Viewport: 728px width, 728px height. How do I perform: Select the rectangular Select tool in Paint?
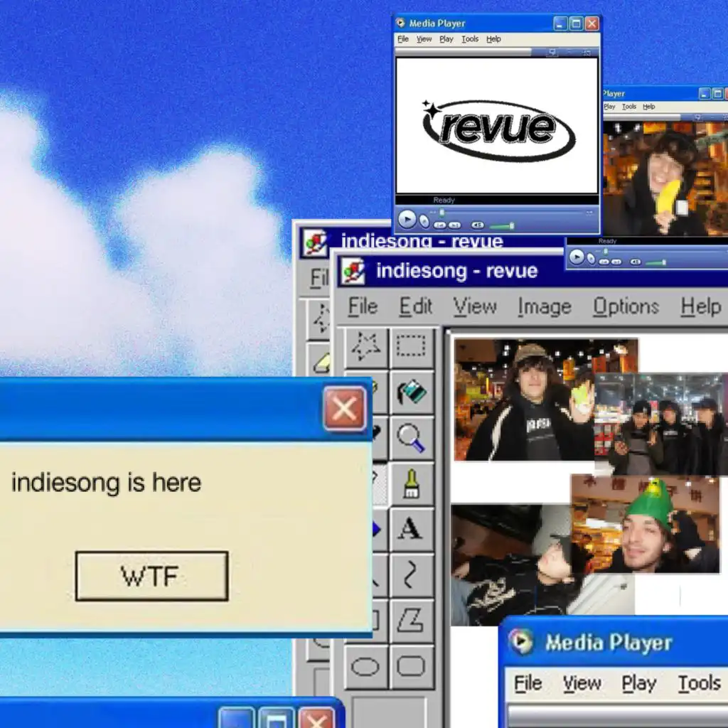411,347
